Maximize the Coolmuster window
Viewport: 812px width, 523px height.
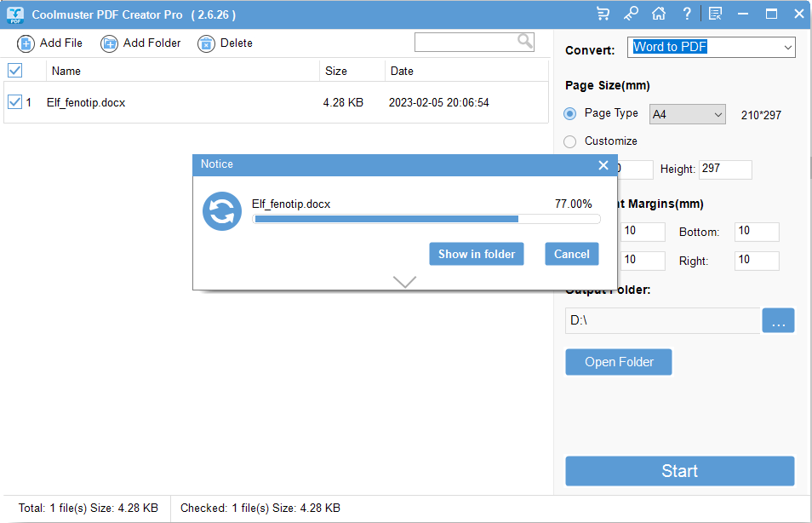click(771, 14)
